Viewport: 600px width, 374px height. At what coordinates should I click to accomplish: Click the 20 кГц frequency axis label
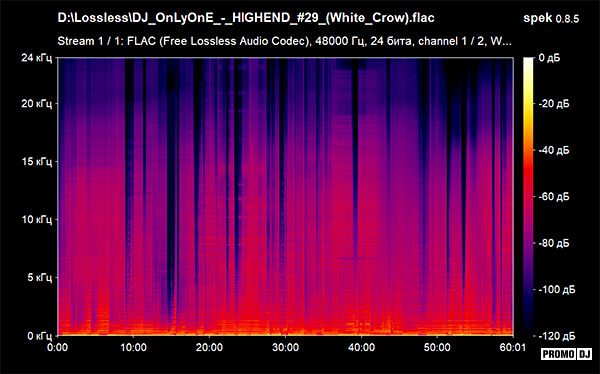(x=36, y=104)
